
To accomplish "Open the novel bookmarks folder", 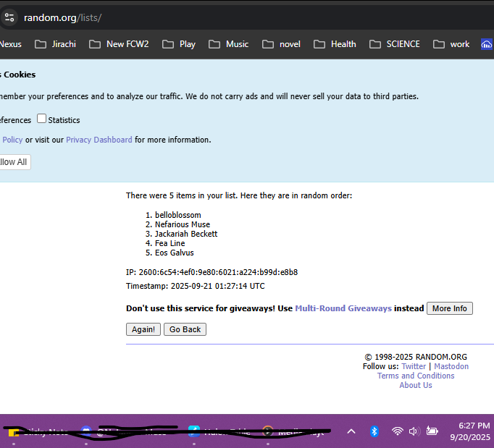I will coord(281,44).
